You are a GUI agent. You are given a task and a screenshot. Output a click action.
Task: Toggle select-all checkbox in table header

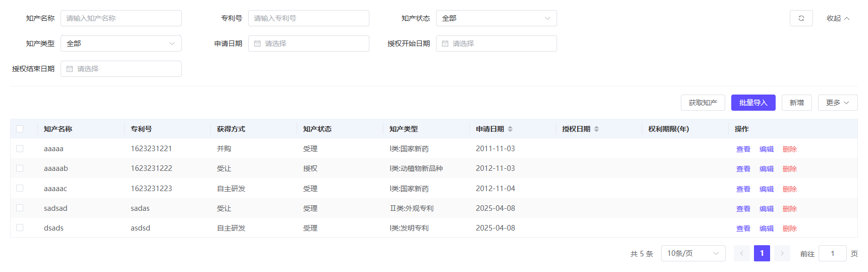click(20, 129)
